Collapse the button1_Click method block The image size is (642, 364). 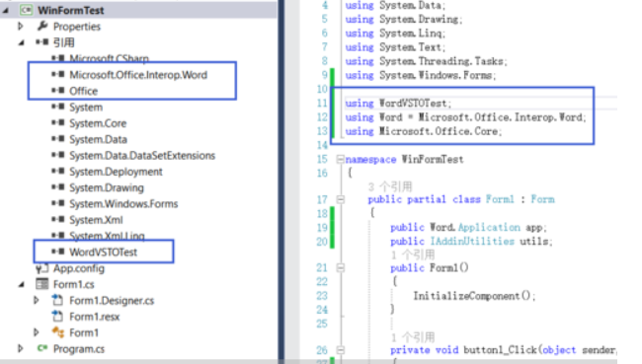click(x=340, y=350)
